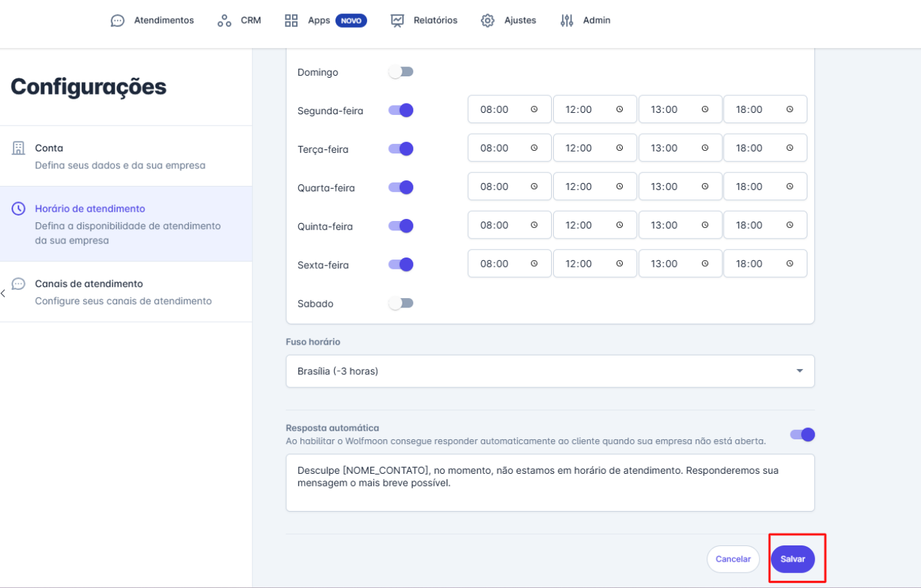Collapse the sidebar using the left chevron

tap(3, 293)
